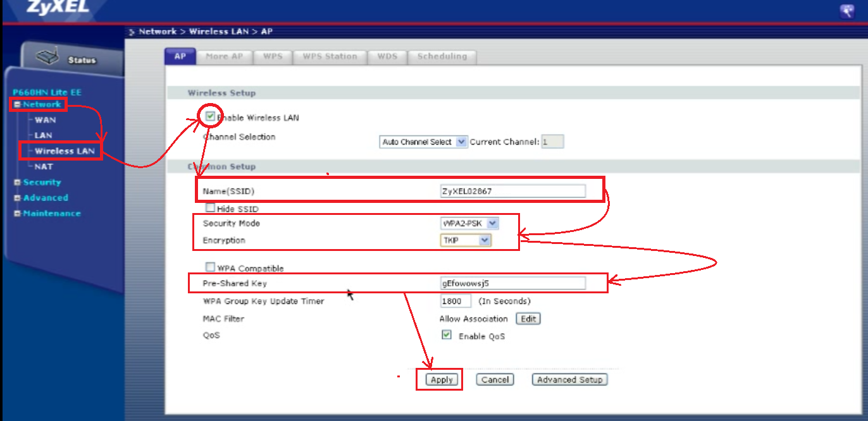Screen dimensions: 868x421
Task: Open the LAN settings page
Action: click(x=43, y=135)
